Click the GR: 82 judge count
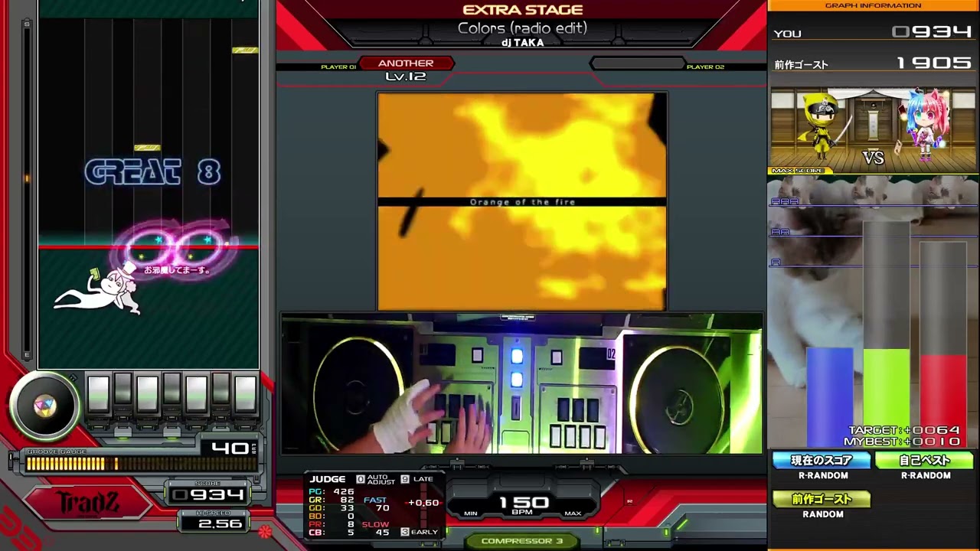The width and height of the screenshot is (980, 551). (x=332, y=500)
